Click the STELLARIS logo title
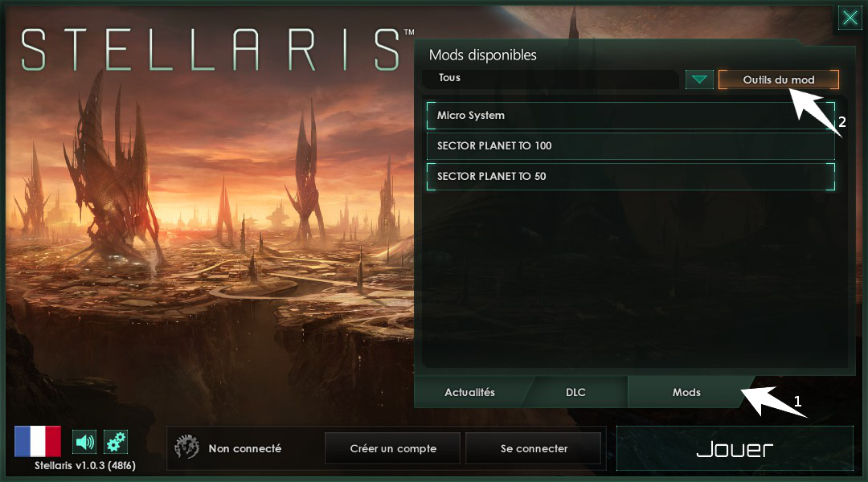 (x=211, y=50)
